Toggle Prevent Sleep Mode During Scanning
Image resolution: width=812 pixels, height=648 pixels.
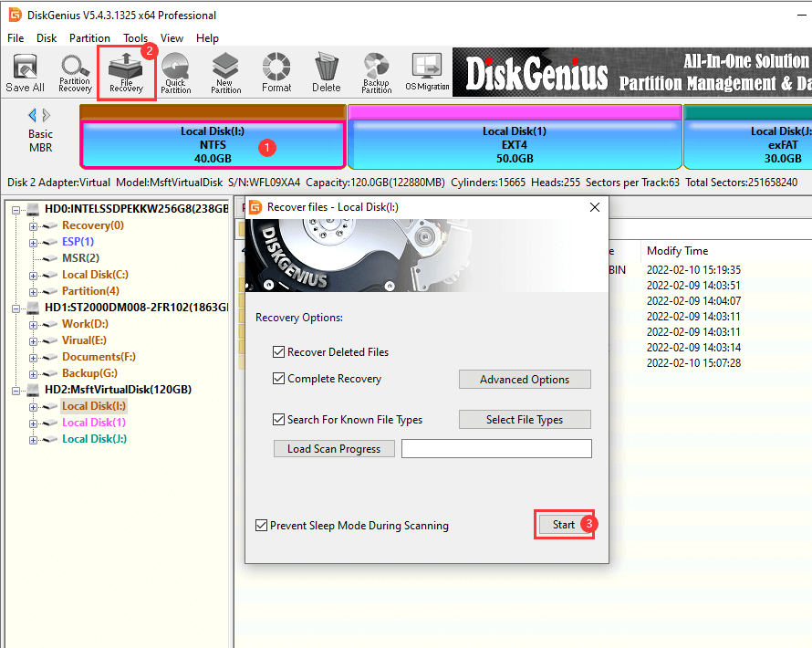pos(262,526)
